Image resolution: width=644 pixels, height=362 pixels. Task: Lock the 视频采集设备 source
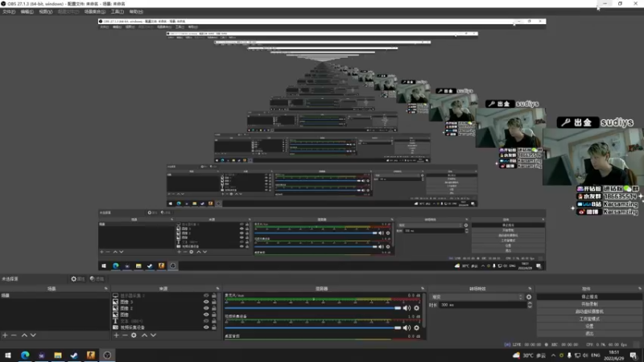pos(214,327)
